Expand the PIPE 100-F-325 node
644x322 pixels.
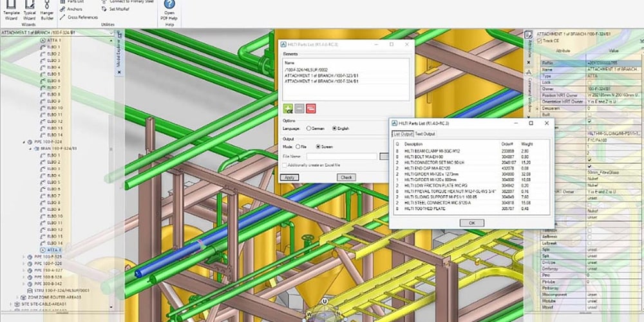tap(24, 257)
